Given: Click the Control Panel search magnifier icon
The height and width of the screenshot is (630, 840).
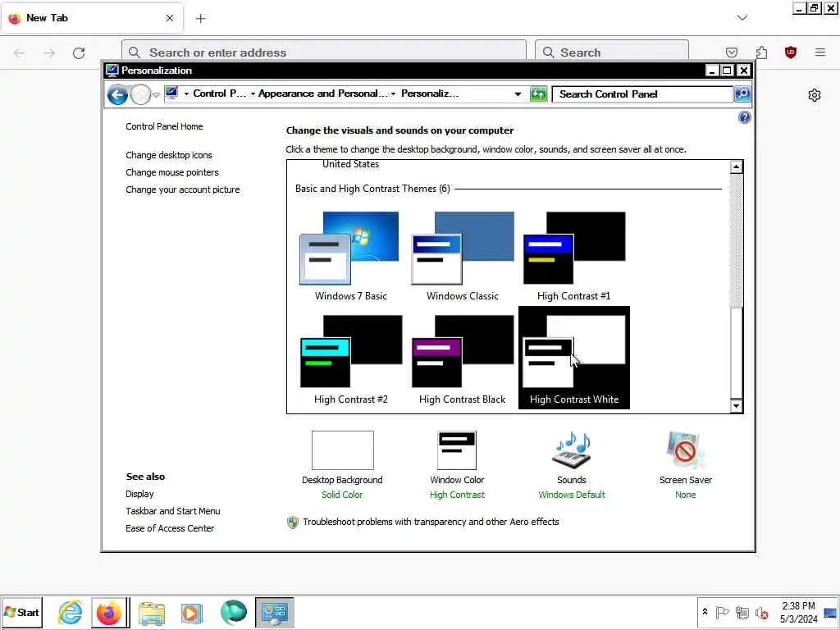Looking at the screenshot, I should [742, 94].
